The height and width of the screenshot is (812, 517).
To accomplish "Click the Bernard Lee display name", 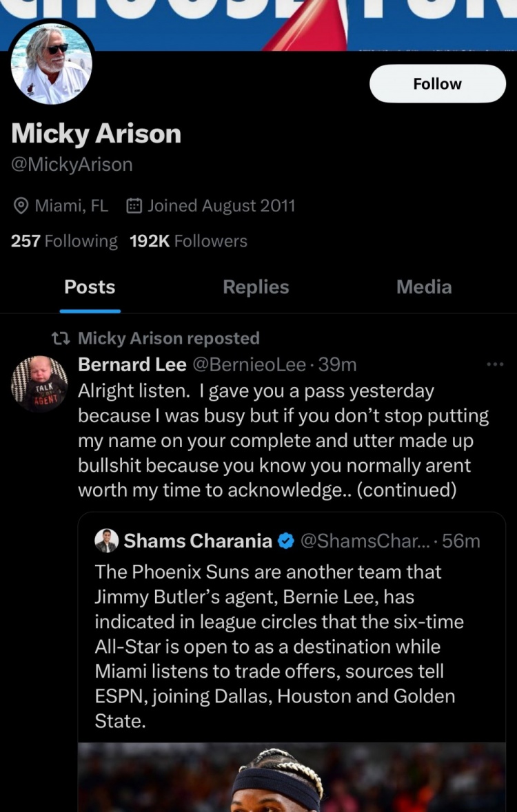I will [x=132, y=364].
